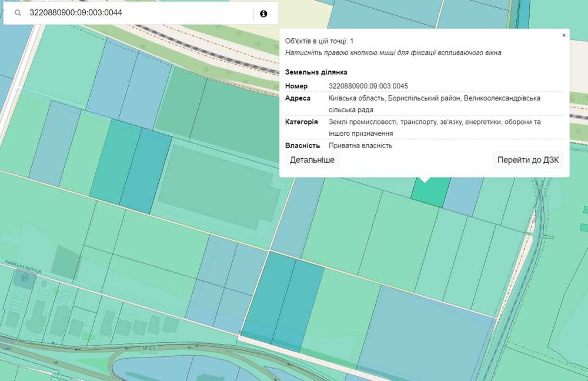Close the parcel info popup
The image size is (588, 381).
point(564,35)
